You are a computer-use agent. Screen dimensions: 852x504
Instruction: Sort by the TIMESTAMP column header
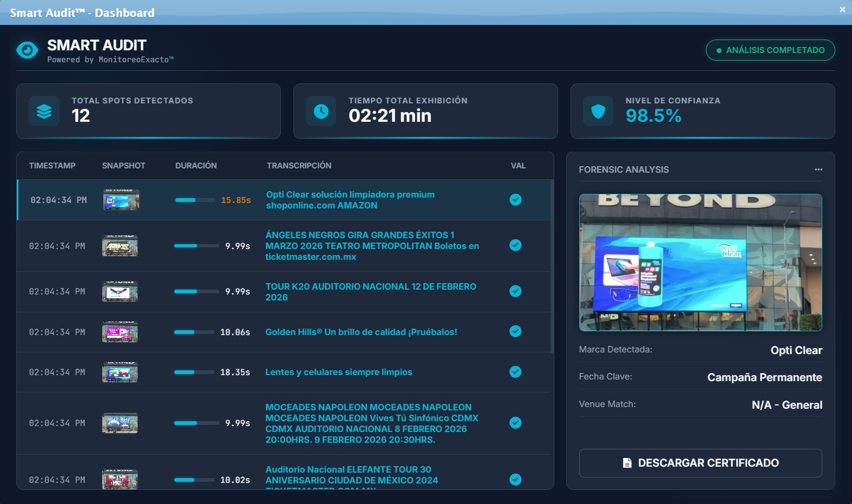pyautogui.click(x=53, y=166)
